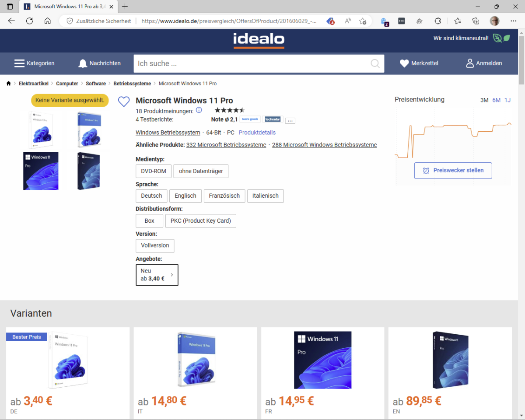
Task: Select the ohne Datenträger option
Action: 201,171
